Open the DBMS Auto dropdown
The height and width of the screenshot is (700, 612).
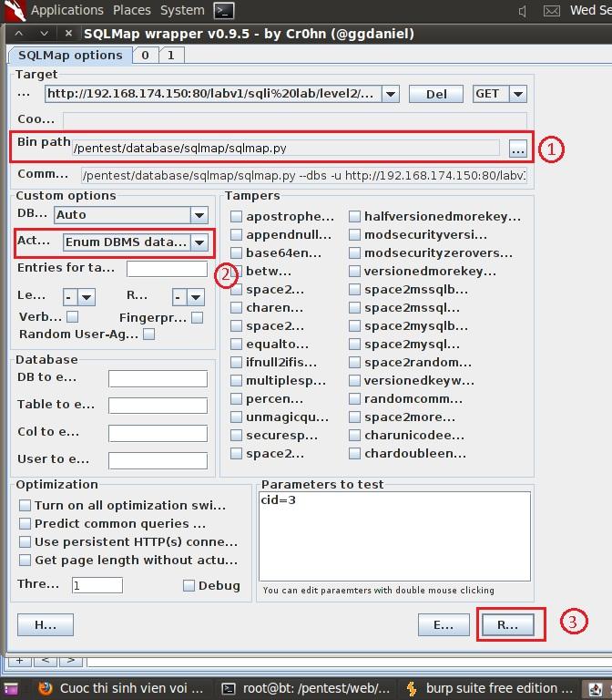point(199,215)
